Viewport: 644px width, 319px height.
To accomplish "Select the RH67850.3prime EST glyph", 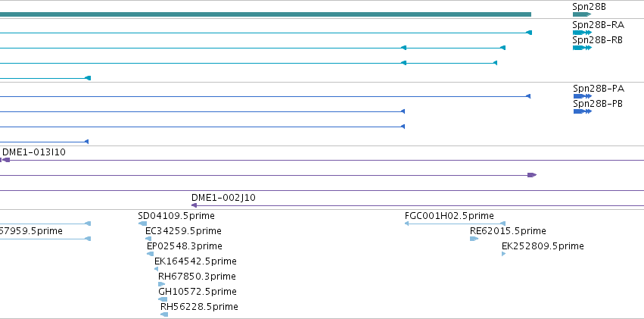I will (x=161, y=284).
